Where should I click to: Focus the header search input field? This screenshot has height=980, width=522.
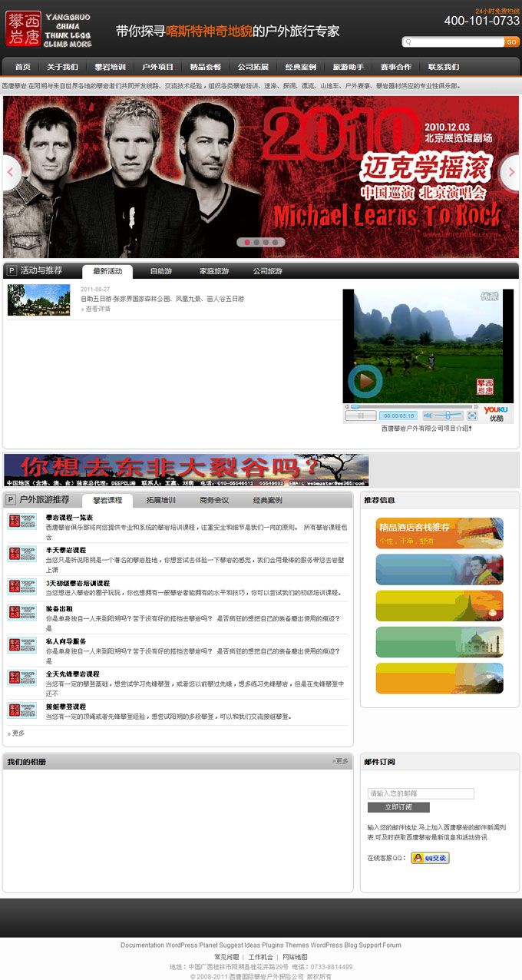coord(453,42)
